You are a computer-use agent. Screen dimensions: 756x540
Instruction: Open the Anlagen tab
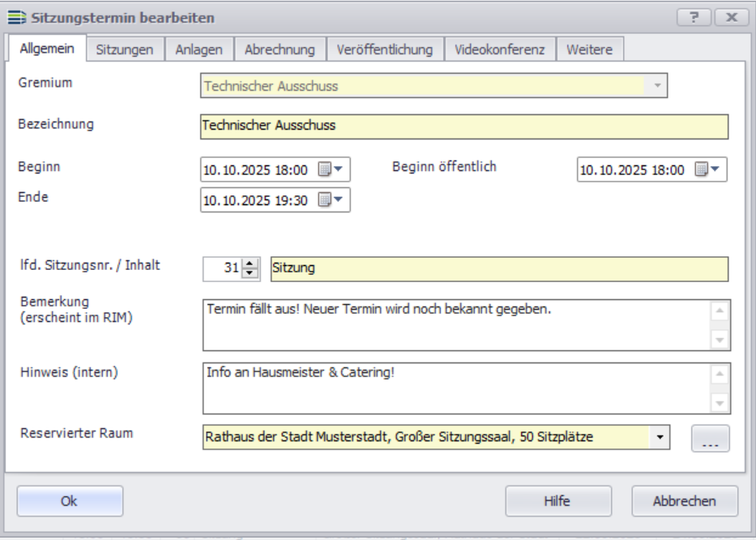click(199, 49)
